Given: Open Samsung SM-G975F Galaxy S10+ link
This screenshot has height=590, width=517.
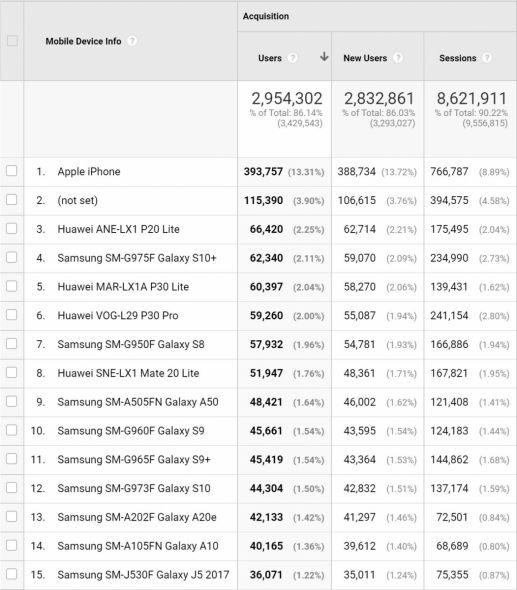Looking at the screenshot, I should (x=137, y=258).
